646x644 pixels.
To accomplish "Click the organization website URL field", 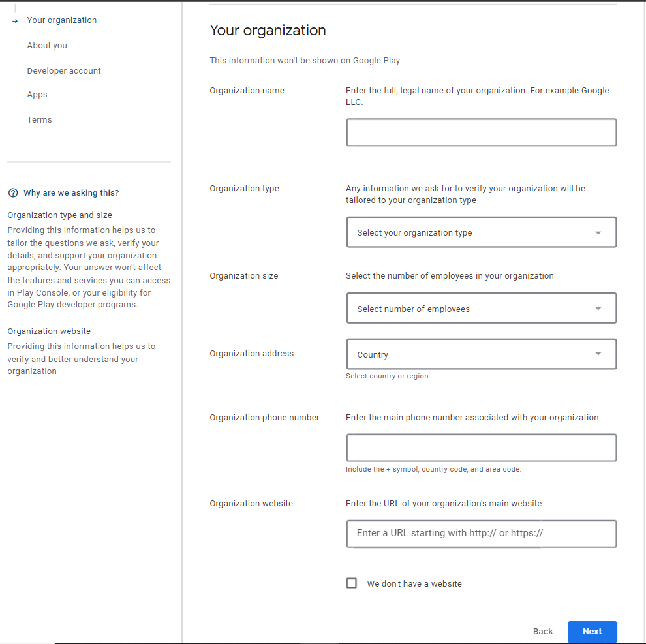I will click(481, 533).
